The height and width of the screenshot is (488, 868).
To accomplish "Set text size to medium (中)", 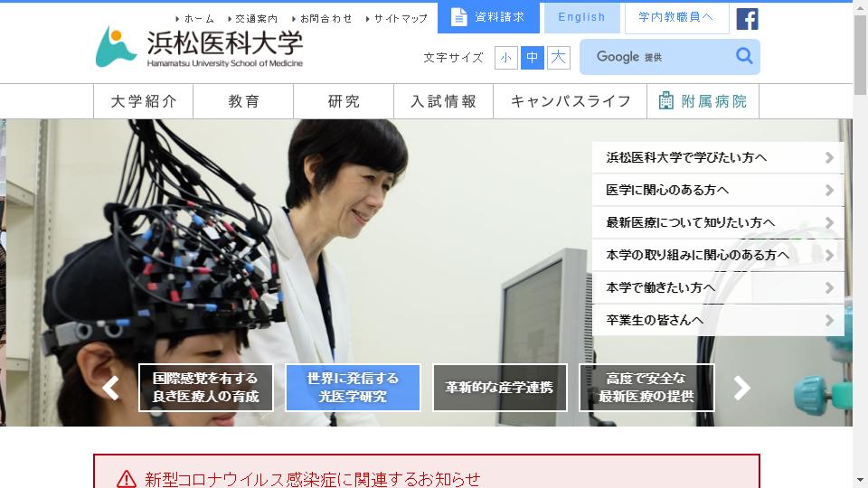I will tap(532, 58).
